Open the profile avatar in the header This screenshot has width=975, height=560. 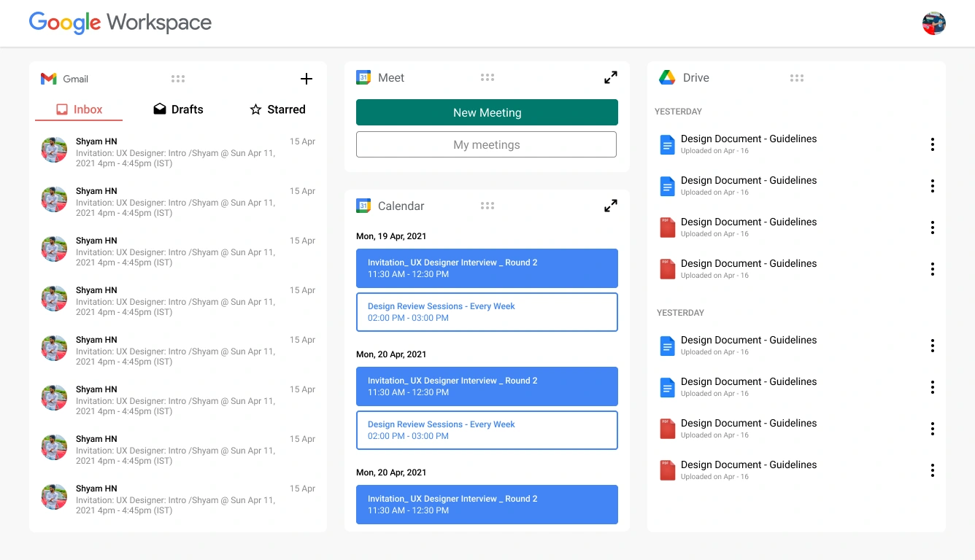point(934,23)
